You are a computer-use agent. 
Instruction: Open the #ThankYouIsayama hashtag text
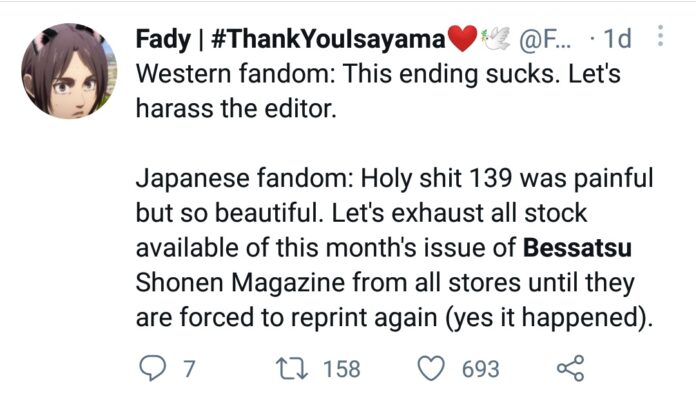click(328, 39)
